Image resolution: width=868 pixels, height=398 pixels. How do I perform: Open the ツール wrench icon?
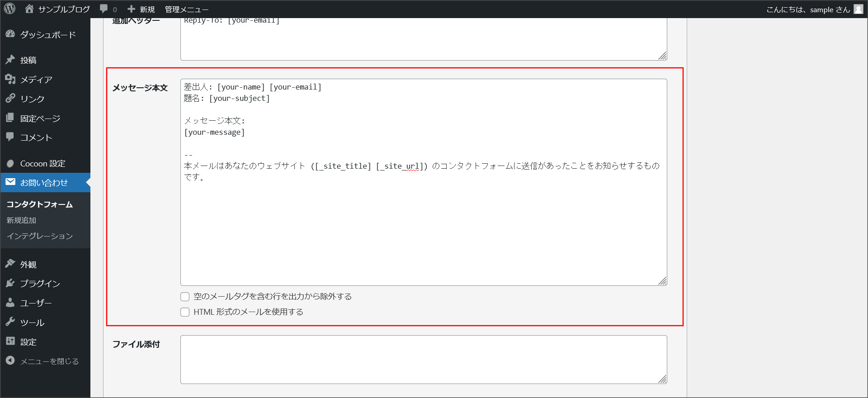coord(10,322)
